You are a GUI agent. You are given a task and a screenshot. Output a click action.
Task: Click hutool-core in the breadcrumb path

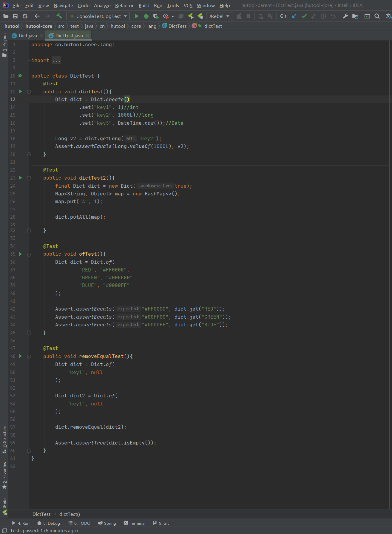[39, 26]
